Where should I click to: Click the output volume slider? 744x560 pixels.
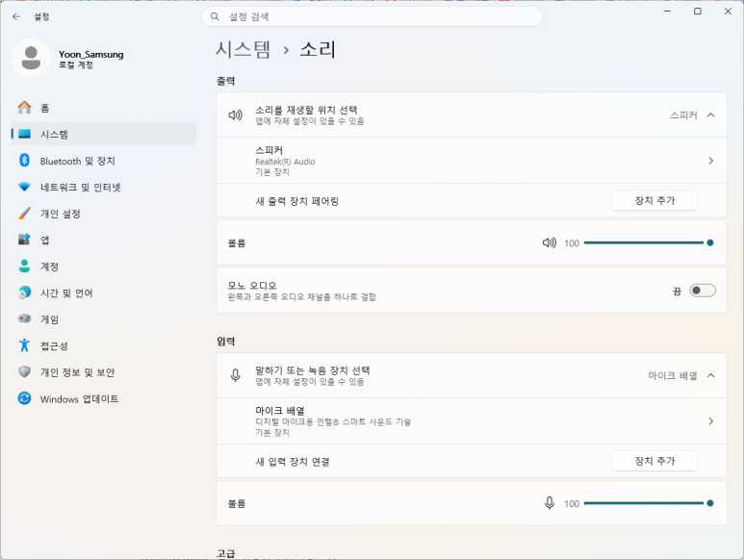[649, 242]
